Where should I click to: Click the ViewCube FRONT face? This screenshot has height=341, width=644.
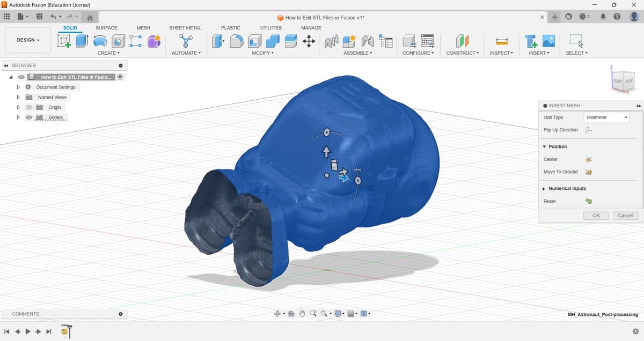[618, 80]
